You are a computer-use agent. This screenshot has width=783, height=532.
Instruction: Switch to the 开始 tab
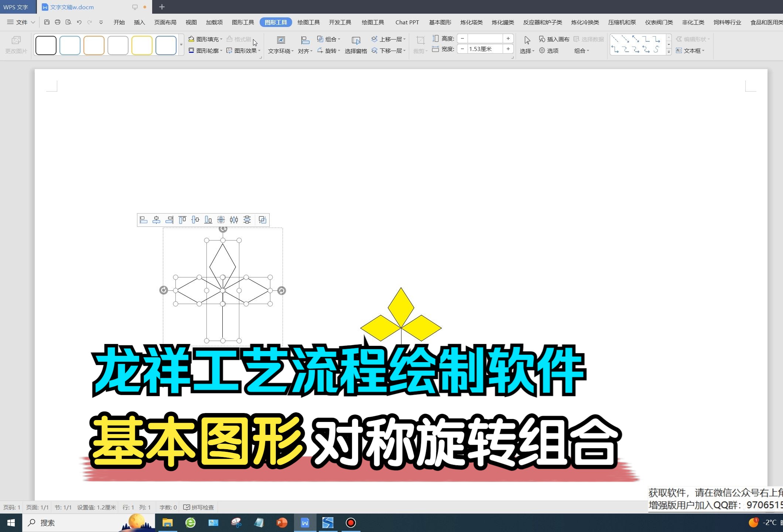(119, 22)
